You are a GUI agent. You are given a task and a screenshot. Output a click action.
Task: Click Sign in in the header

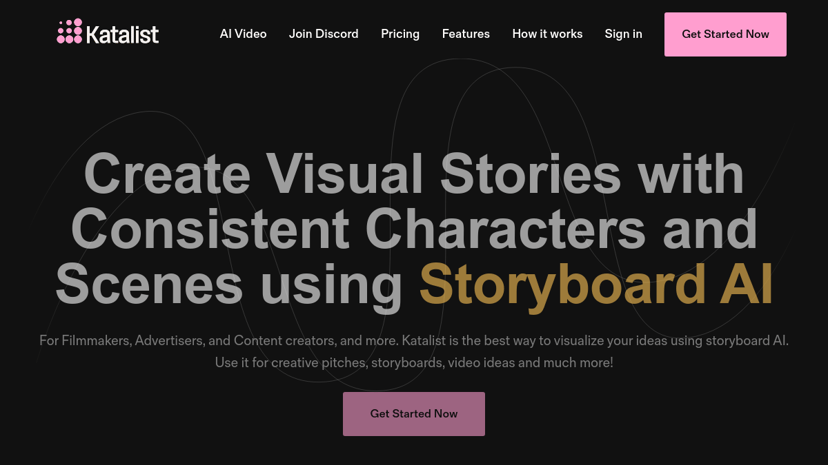coord(623,34)
